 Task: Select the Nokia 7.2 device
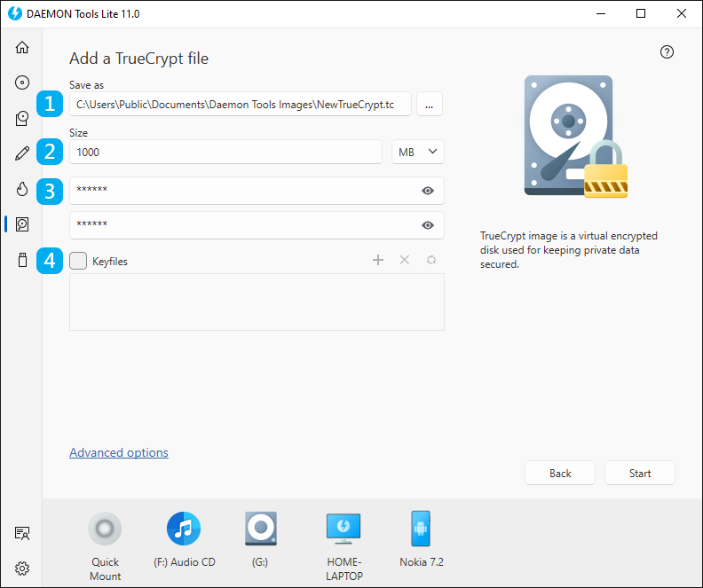(421, 529)
